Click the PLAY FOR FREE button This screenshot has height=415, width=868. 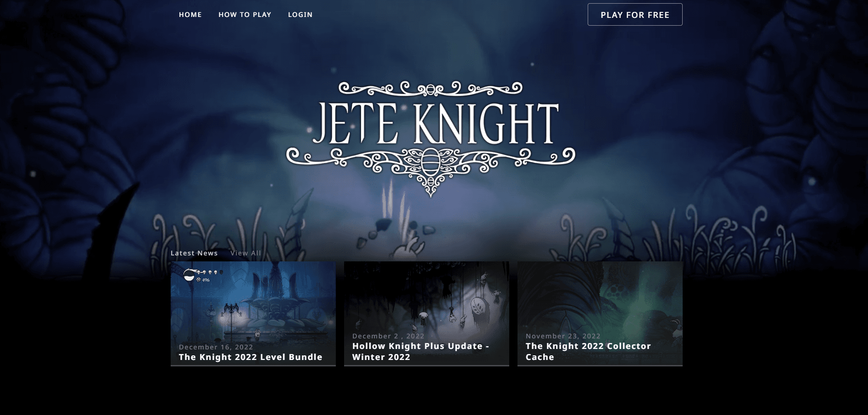pyautogui.click(x=635, y=15)
